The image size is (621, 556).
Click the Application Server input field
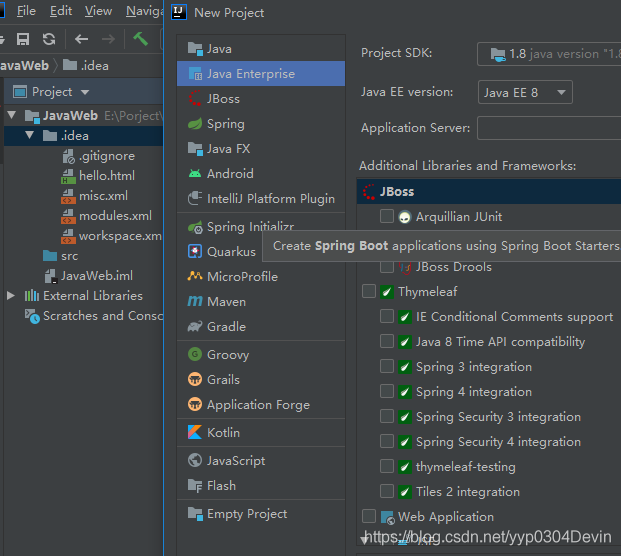coord(548,128)
